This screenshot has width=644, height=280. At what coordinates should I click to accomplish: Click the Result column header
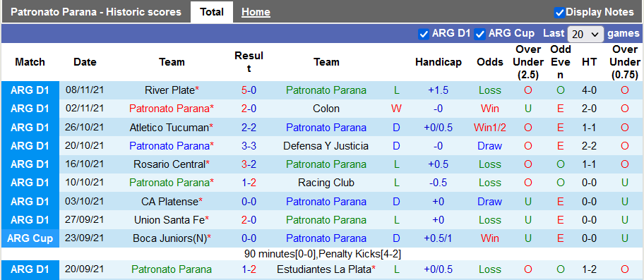point(249,62)
